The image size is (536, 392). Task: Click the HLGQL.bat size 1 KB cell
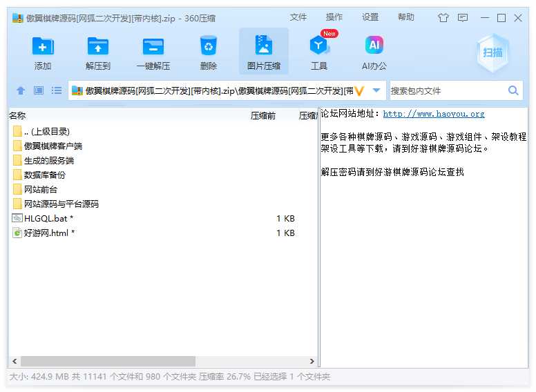[285, 218]
